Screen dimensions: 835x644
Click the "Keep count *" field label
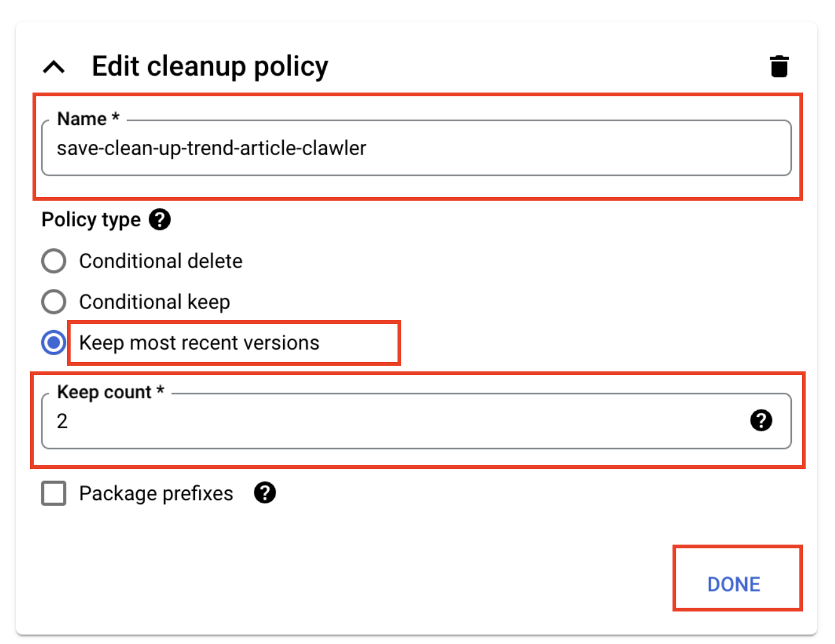pyautogui.click(x=110, y=392)
